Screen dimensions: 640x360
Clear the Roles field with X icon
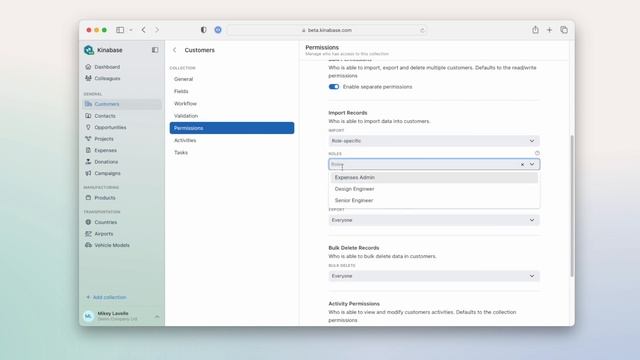click(522, 164)
